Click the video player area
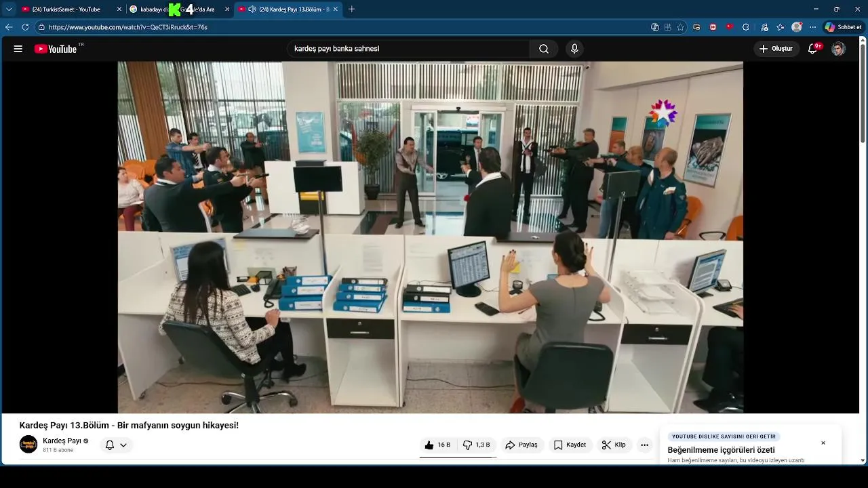Screen dimensions: 868x488 tap(431, 237)
